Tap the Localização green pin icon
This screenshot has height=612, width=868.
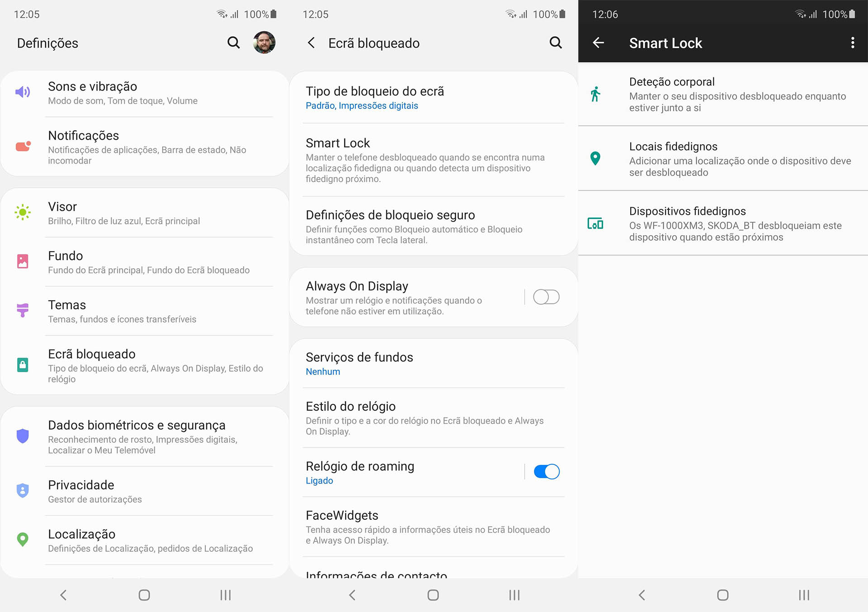tap(23, 539)
